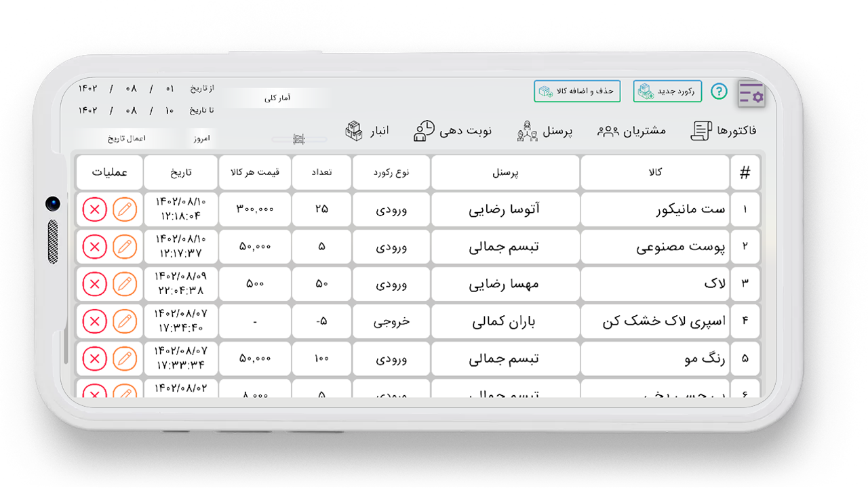Image resolution: width=868 pixels, height=488 pixels.
Task: Delete the «لاک» record using red X icon
Action: point(94,284)
